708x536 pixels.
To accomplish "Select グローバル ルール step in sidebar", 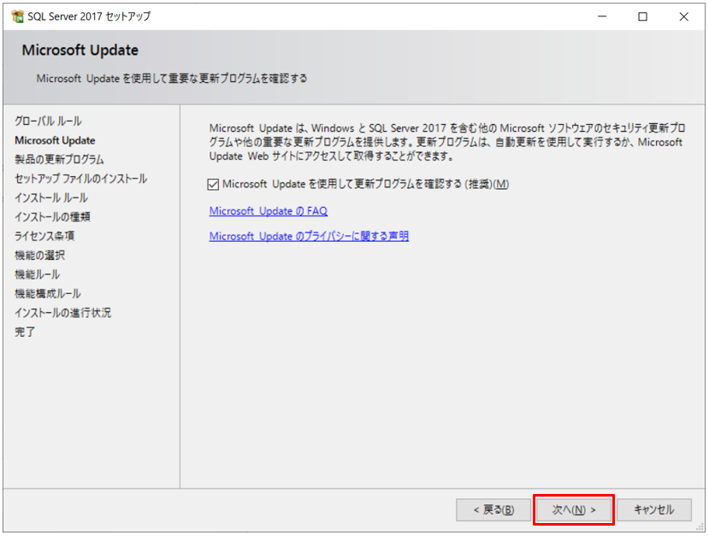I will coord(48,121).
